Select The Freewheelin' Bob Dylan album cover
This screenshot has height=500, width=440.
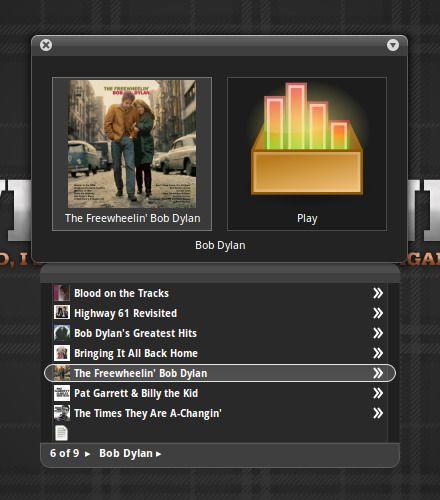click(132, 144)
